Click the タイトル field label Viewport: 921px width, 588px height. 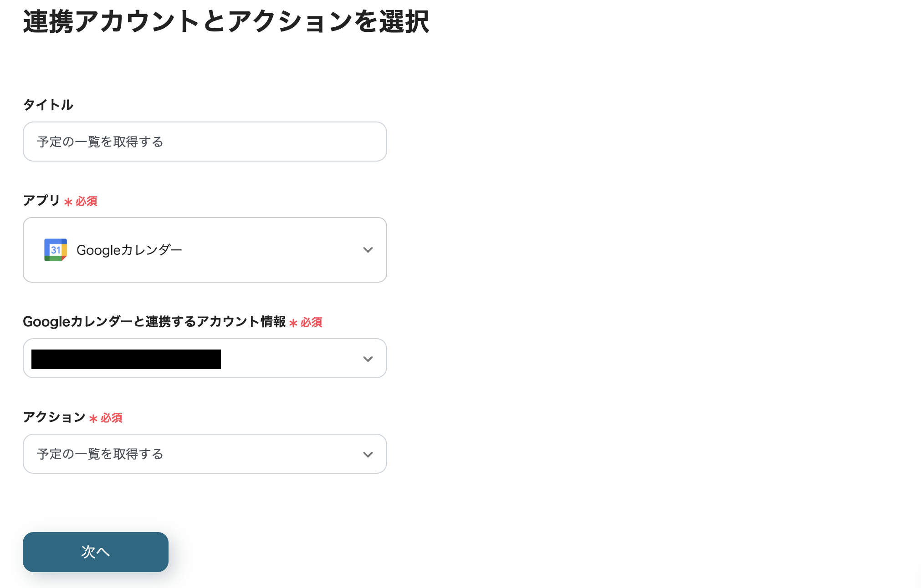[x=48, y=104]
